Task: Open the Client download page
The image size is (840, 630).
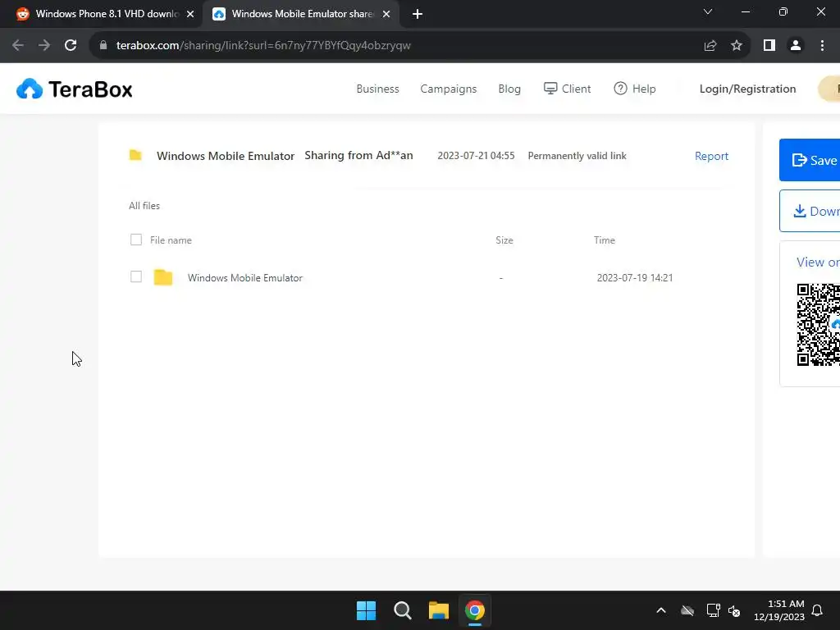Action: tap(568, 89)
